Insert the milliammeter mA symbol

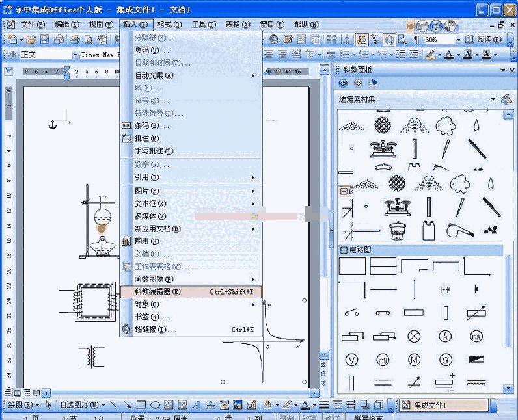tap(476, 336)
